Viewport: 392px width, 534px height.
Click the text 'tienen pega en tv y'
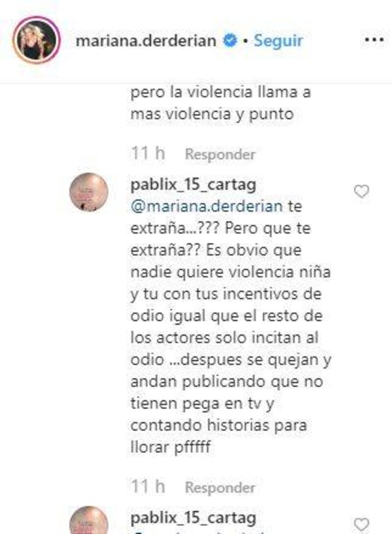point(202,404)
